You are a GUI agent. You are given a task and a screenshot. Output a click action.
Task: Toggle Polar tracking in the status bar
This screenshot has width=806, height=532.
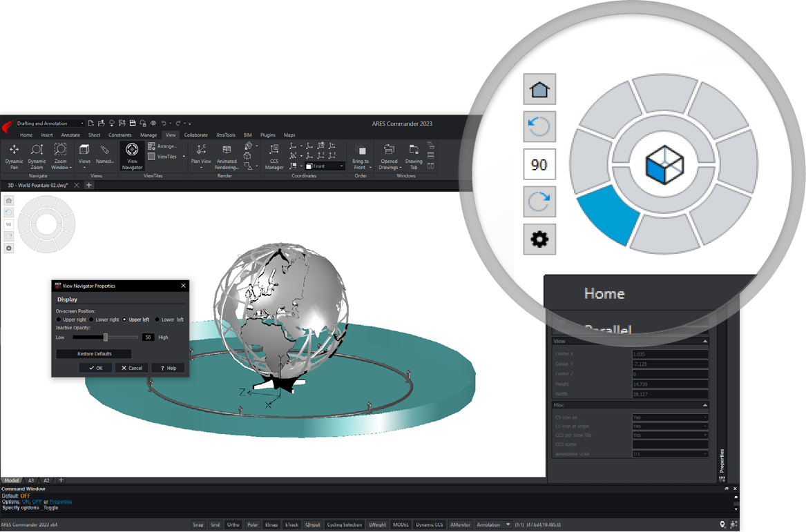[252, 525]
